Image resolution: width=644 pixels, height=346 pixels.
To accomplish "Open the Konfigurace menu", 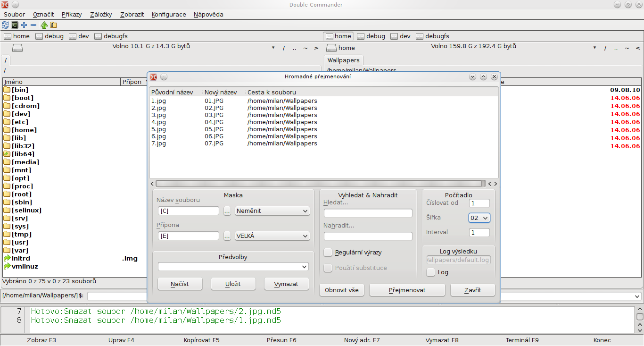I will coord(169,14).
